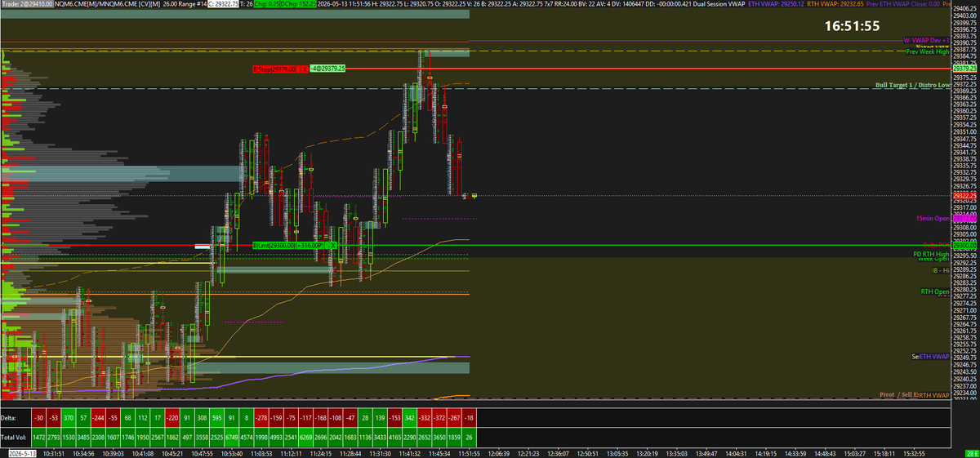Image resolution: width=980 pixels, height=458 pixels.
Task: Click the current price 29322.25 scale marker
Action: pos(964,196)
